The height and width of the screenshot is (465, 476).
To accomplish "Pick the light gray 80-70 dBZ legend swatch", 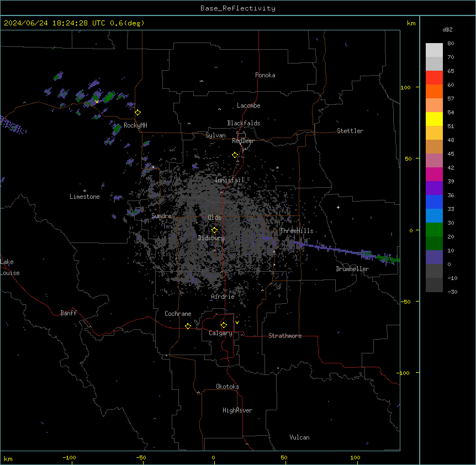I will [x=434, y=50].
